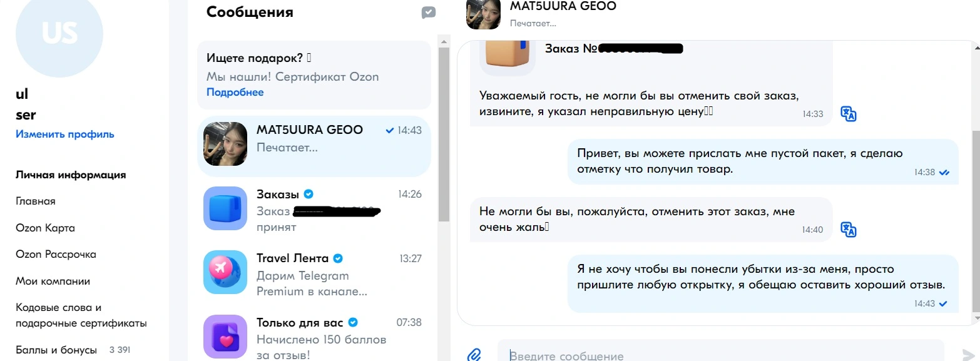Open the Только для вас chat icon
Screen dimensions: 980x361
tap(225, 337)
